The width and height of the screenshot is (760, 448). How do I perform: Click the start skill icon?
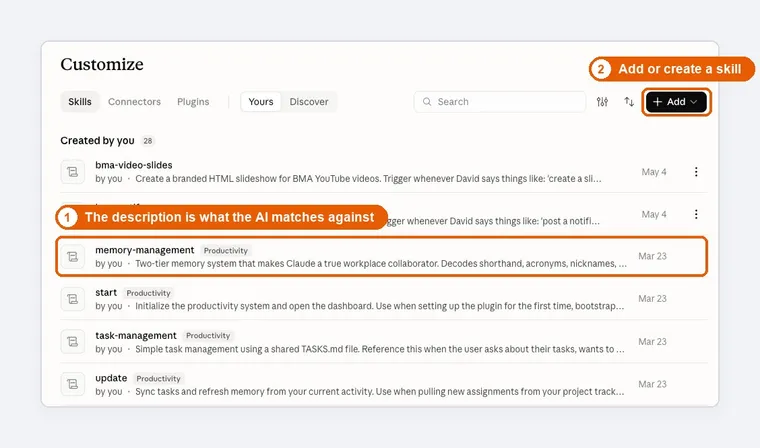pyautogui.click(x=73, y=299)
